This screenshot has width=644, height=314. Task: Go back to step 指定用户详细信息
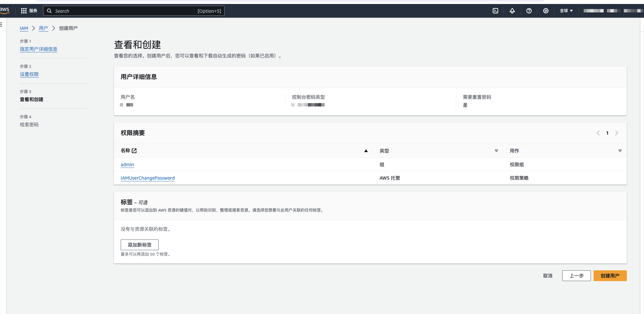click(x=39, y=49)
